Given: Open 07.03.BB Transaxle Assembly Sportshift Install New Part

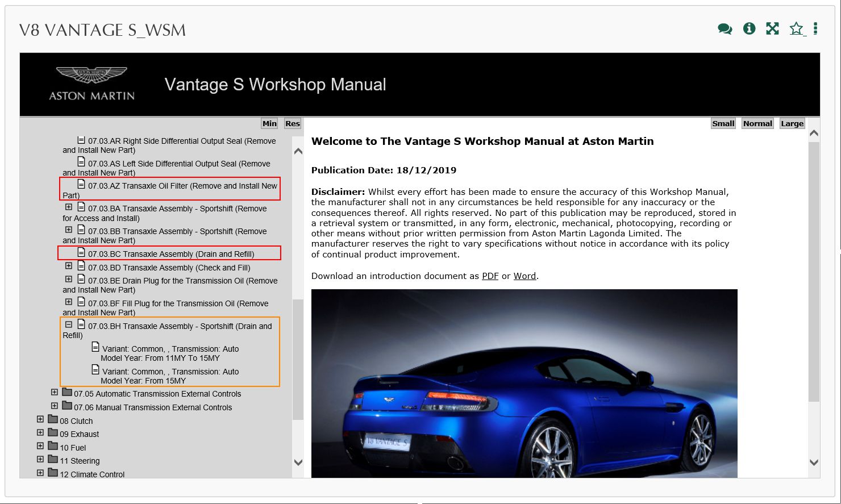Looking at the screenshot, I should (165, 236).
